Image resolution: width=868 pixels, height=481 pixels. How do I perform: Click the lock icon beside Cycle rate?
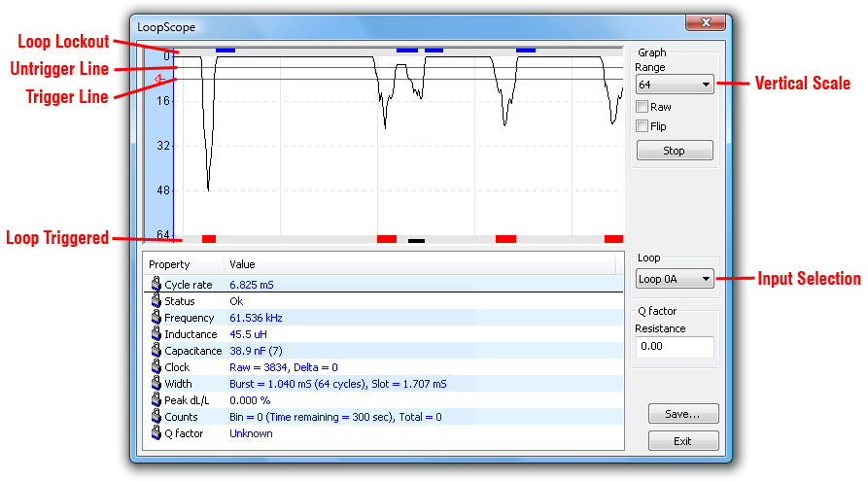pyautogui.click(x=156, y=284)
